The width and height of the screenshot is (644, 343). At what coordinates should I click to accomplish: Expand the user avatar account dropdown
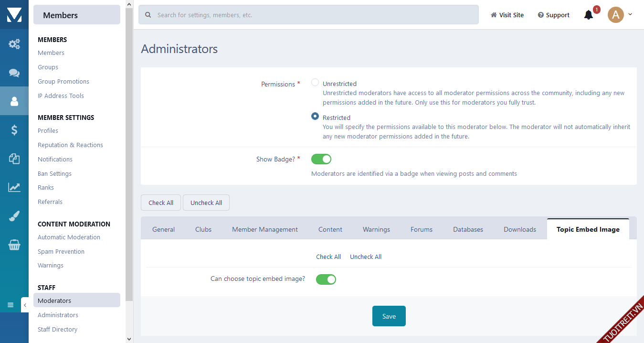620,15
